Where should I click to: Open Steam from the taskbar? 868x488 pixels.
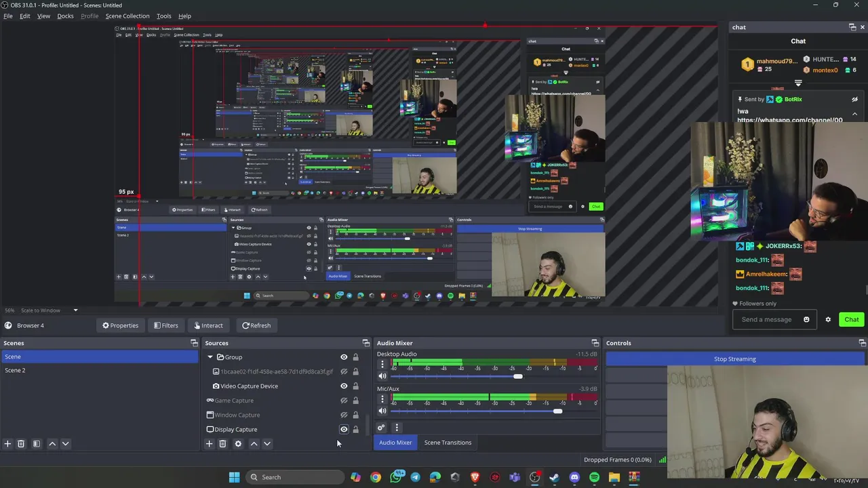[x=555, y=477]
